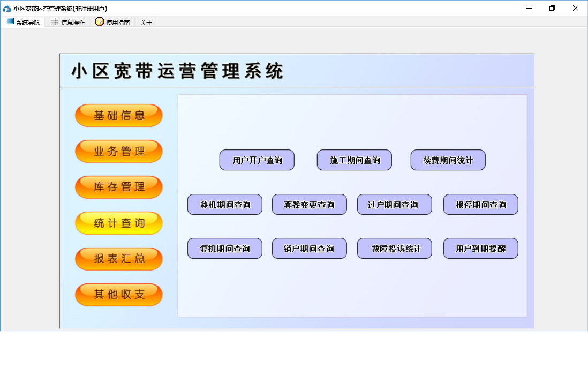Open the 信息操作 menu

(68, 22)
